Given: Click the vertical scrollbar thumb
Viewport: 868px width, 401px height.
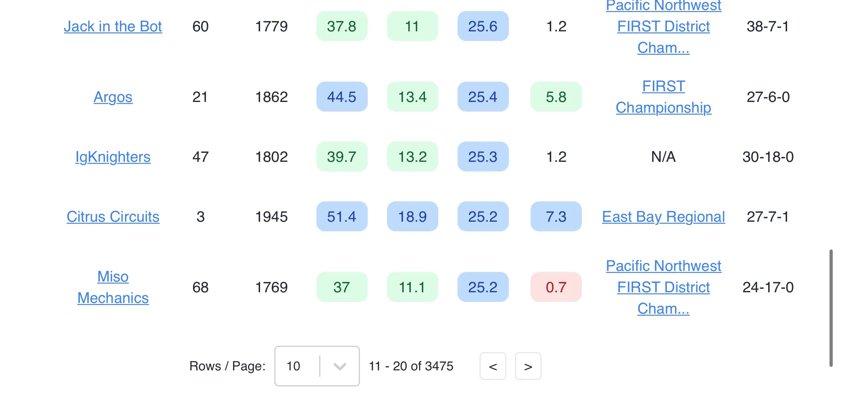Looking at the screenshot, I should tap(831, 308).
